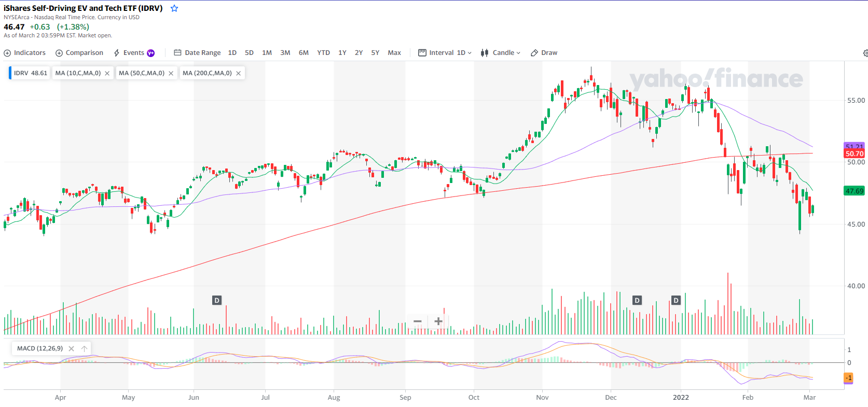Activate the Draw tool
Viewport: 868px width, 407px height.
tap(544, 53)
